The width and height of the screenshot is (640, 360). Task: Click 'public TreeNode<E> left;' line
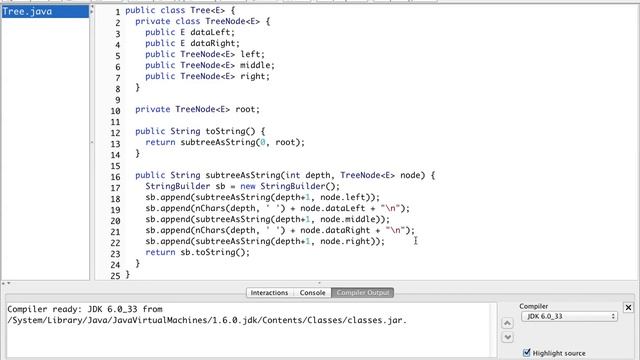pos(205,54)
